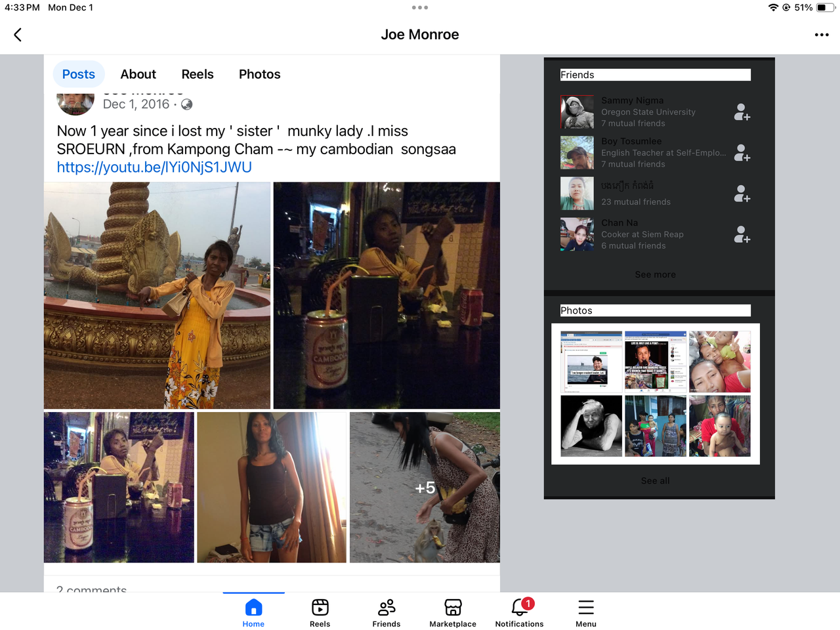The height and width of the screenshot is (630, 840).
Task: Switch to the Posts tab
Action: click(79, 74)
